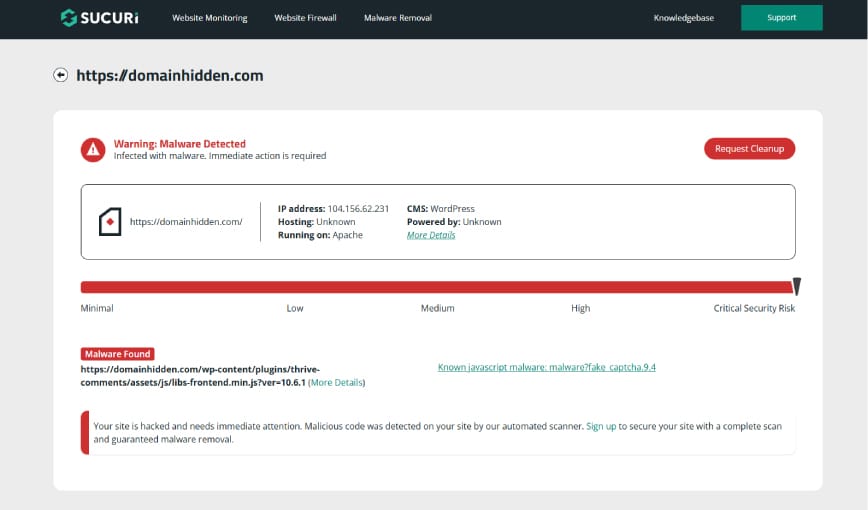Click the Hosting: Unknown text
Image resolution: width=868 pixels, height=510 pixels.
317,221
